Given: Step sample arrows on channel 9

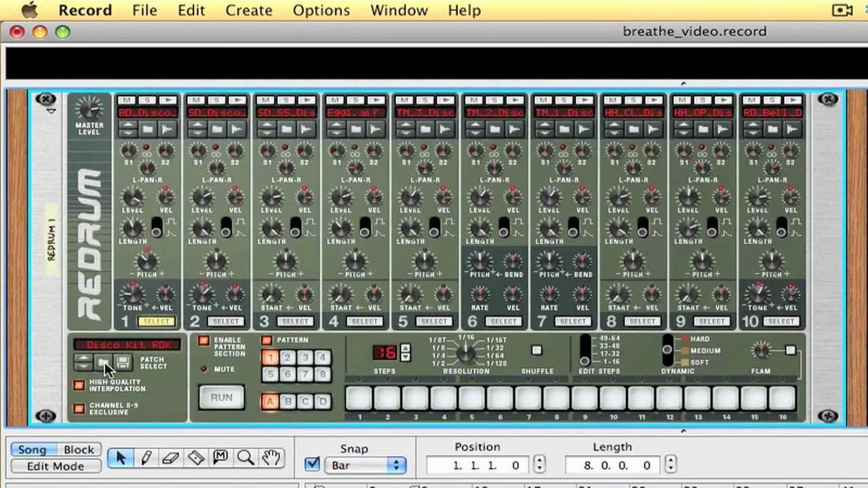Looking at the screenshot, I should (683, 129).
